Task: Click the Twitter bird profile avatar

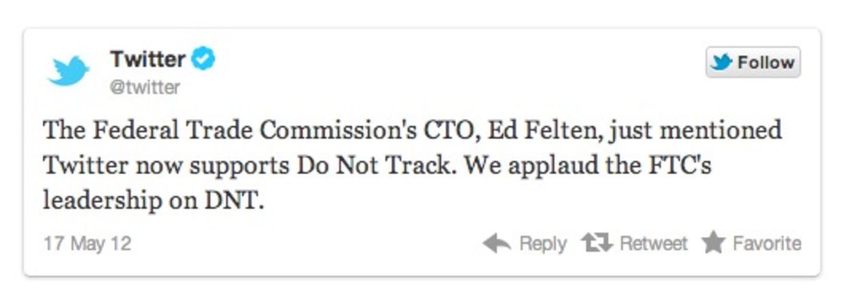Action: [68, 71]
